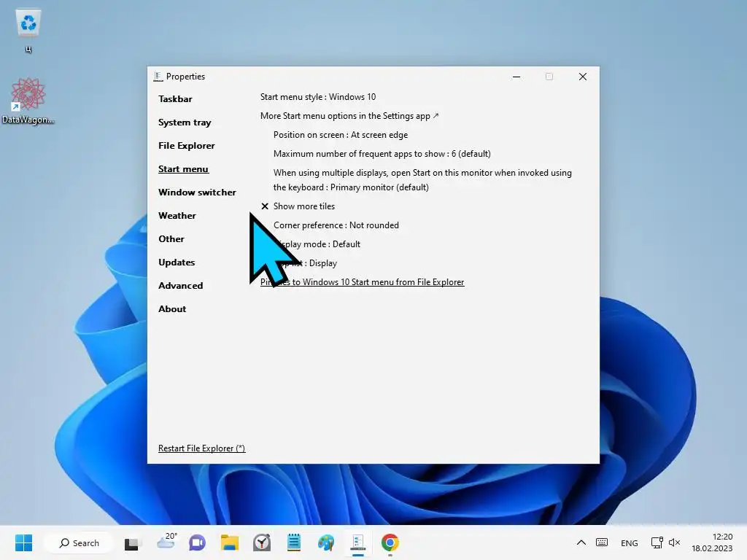Click Pin tiles to Windows 10 Start menu link

362,282
